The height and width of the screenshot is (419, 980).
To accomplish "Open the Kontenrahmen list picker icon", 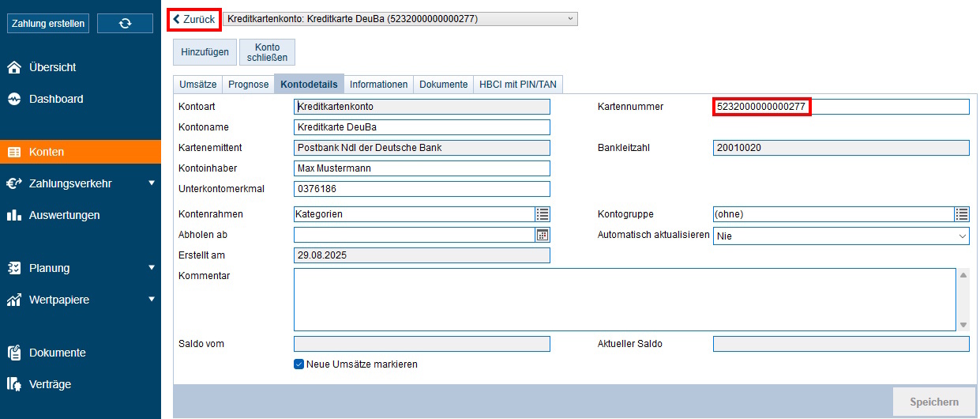I will (542, 214).
